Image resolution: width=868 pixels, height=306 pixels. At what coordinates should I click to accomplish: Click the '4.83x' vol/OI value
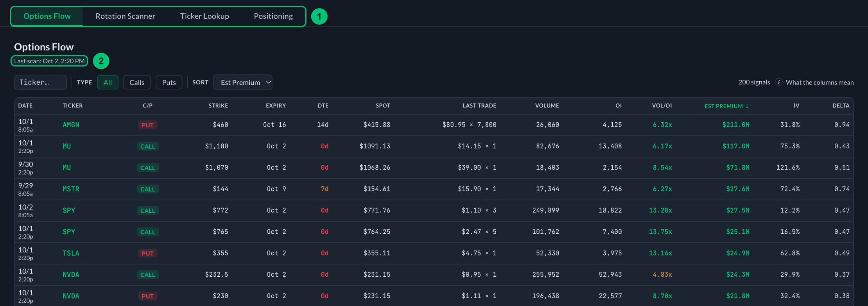pos(662,275)
